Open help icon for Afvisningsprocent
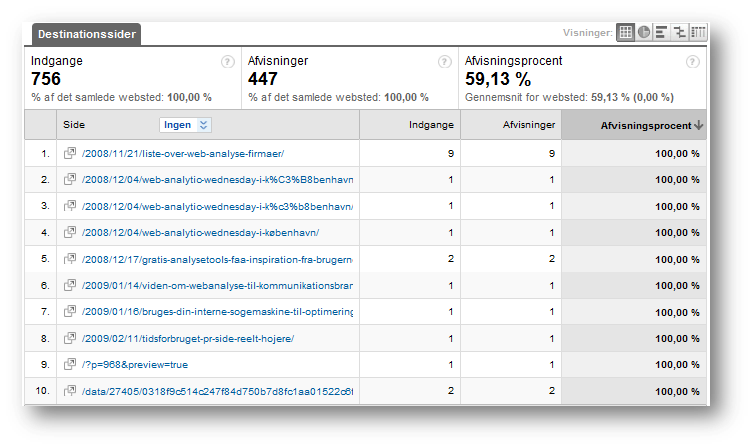The width and height of the screenshot is (752, 448). coord(693,62)
